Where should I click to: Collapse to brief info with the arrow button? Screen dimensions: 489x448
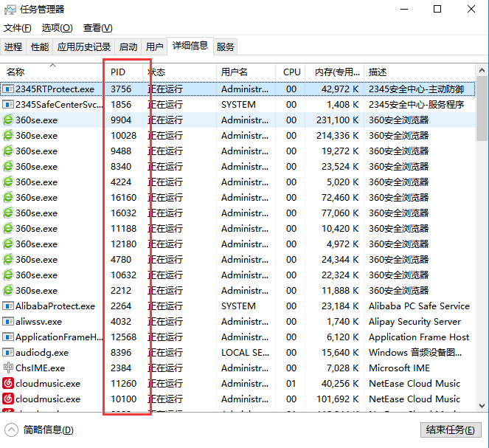pyautogui.click(x=12, y=430)
